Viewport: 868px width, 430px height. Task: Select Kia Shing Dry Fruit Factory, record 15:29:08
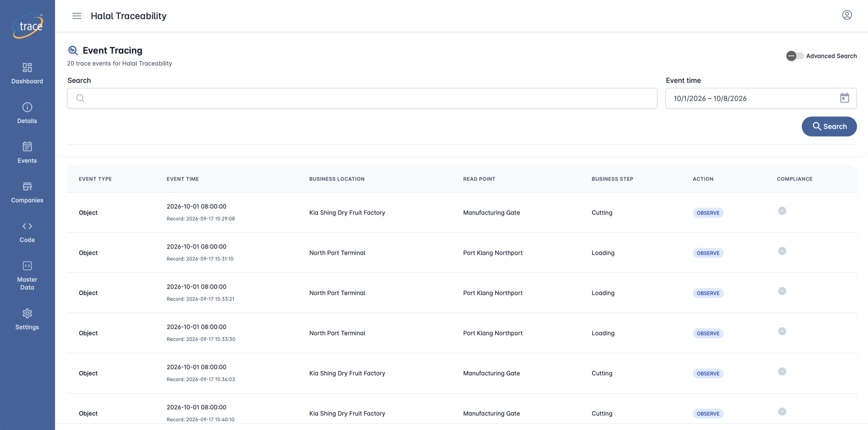(x=347, y=212)
